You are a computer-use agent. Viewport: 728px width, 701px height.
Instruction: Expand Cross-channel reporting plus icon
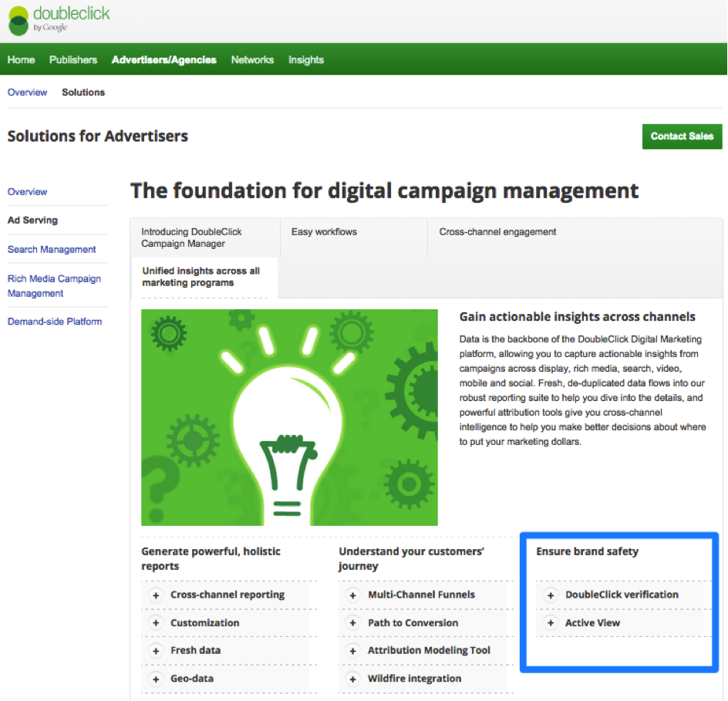[156, 595]
